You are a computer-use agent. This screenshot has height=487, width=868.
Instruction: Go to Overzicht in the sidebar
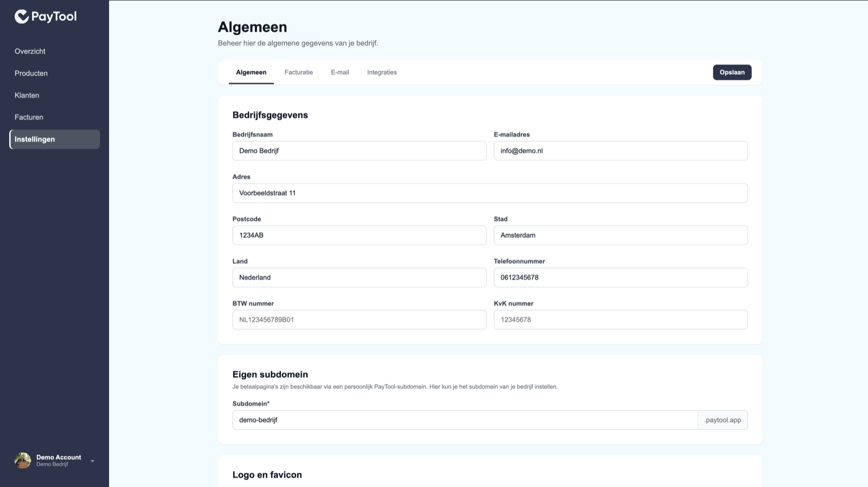[x=30, y=51]
